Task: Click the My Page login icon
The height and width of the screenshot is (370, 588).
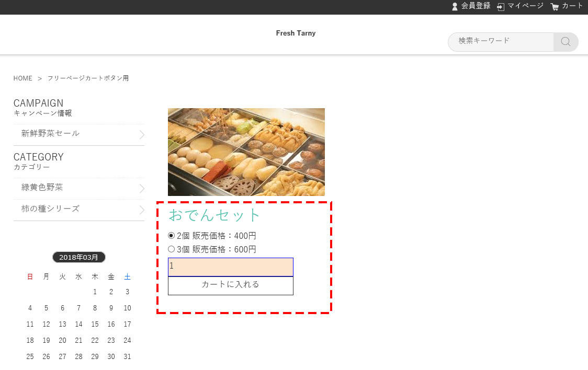Action: (x=501, y=7)
